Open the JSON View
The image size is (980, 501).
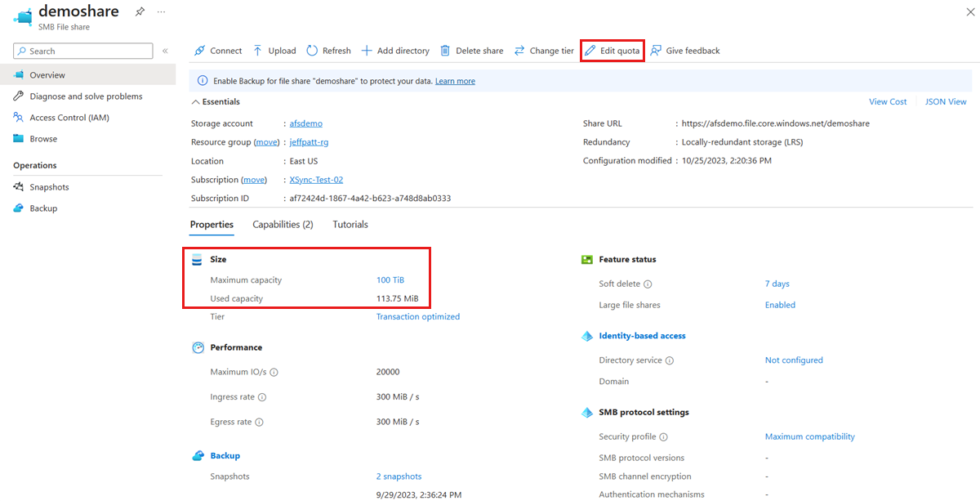point(945,101)
